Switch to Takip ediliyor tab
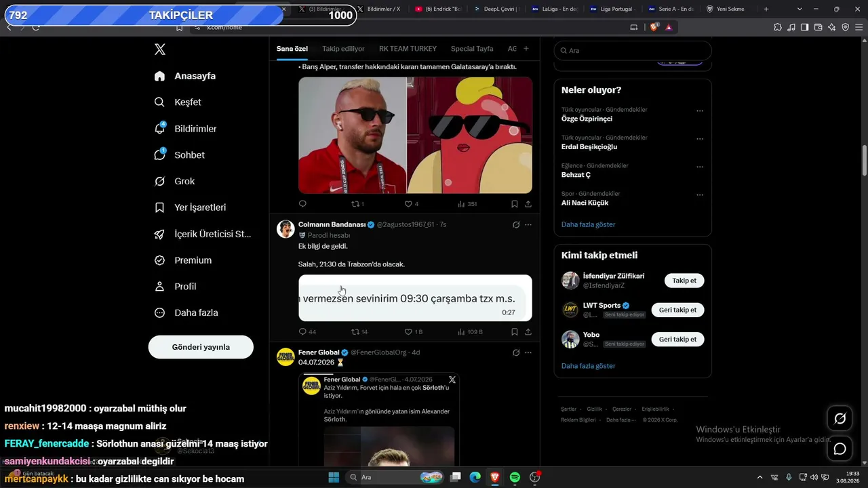The image size is (868, 488). (343, 49)
